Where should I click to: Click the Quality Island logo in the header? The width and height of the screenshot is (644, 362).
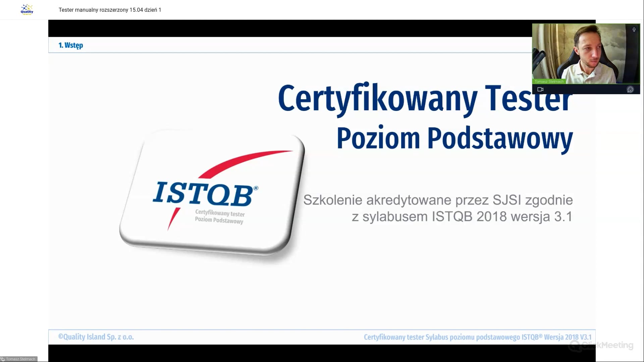[x=26, y=9]
